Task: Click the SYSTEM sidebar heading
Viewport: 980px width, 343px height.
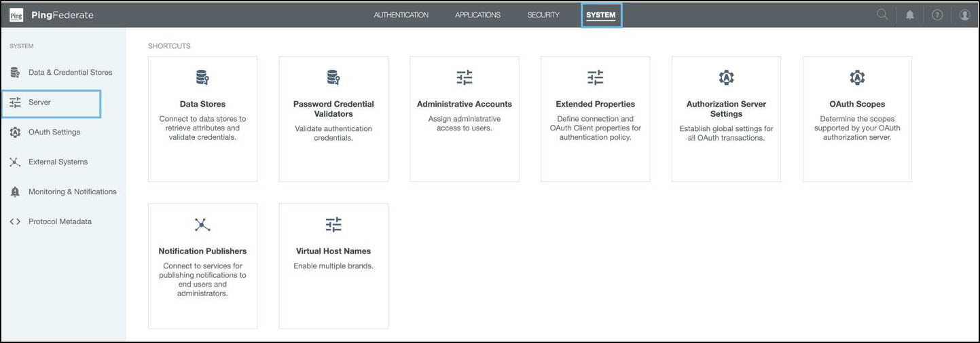Action: click(x=21, y=46)
